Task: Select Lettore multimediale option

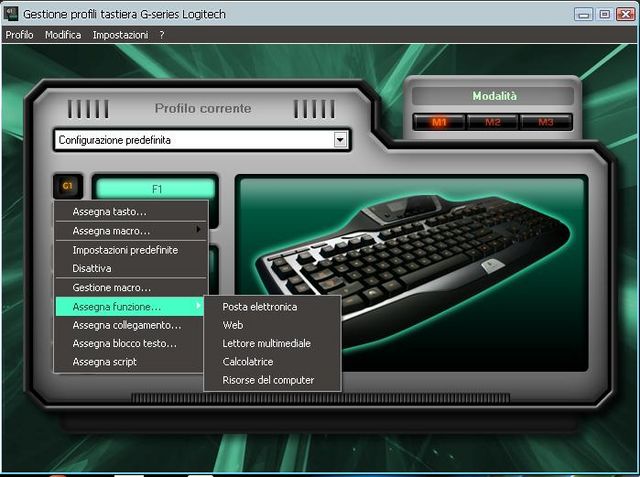Action: click(x=267, y=344)
